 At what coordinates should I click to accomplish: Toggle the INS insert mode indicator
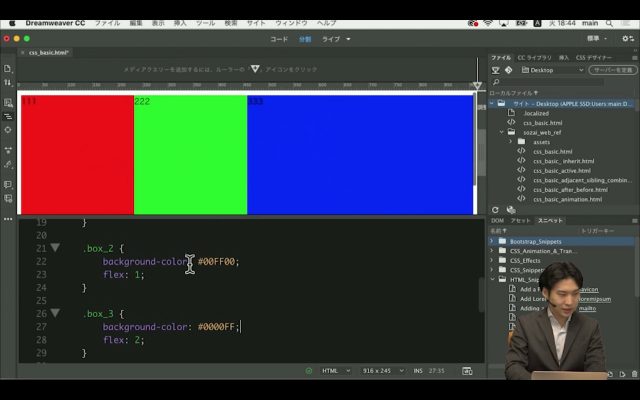click(x=415, y=371)
